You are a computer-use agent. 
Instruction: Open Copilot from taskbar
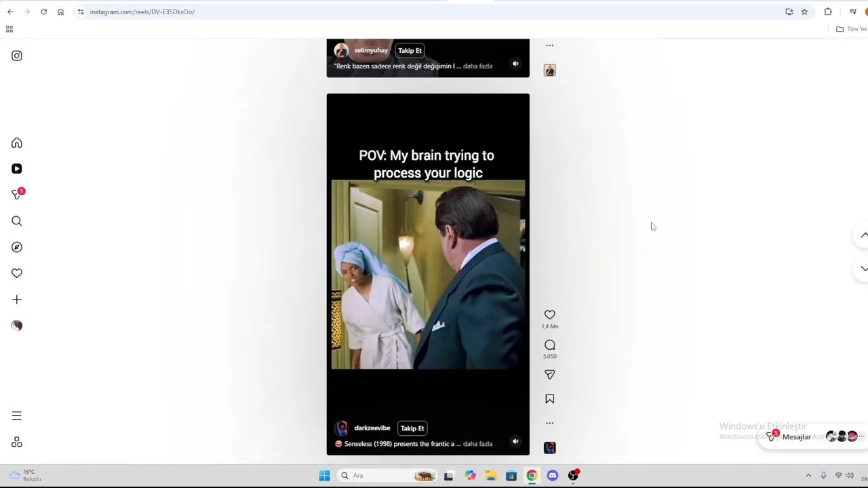[470, 476]
